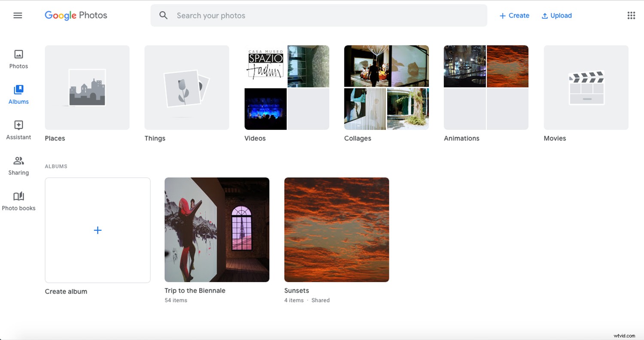
Task: Open the Trip to the Biennale album
Action: click(217, 230)
